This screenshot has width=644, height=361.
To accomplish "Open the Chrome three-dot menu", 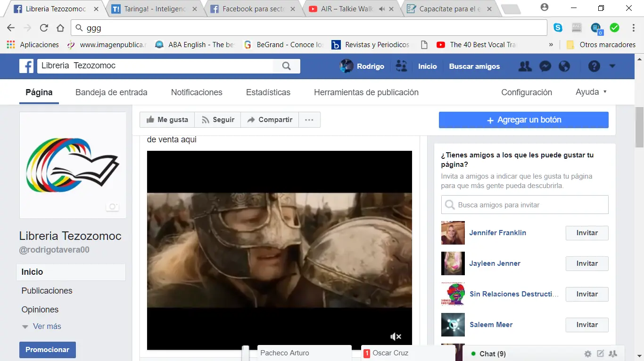I will 634,28.
